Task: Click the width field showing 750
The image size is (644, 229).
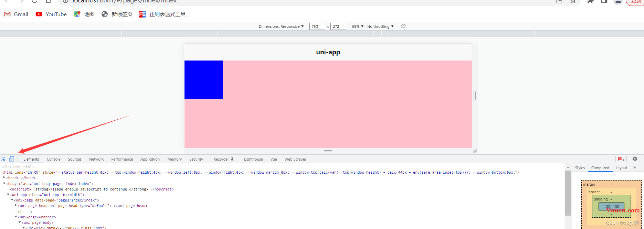Action: (317, 26)
